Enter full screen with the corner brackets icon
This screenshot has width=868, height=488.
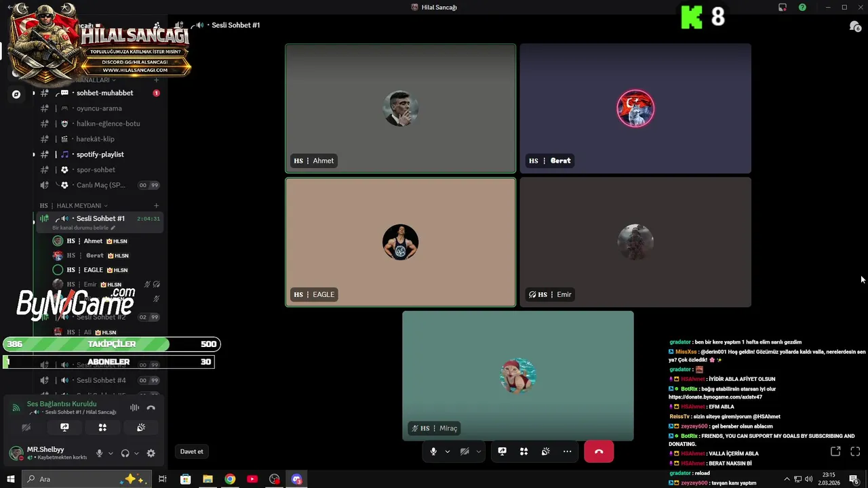(855, 451)
